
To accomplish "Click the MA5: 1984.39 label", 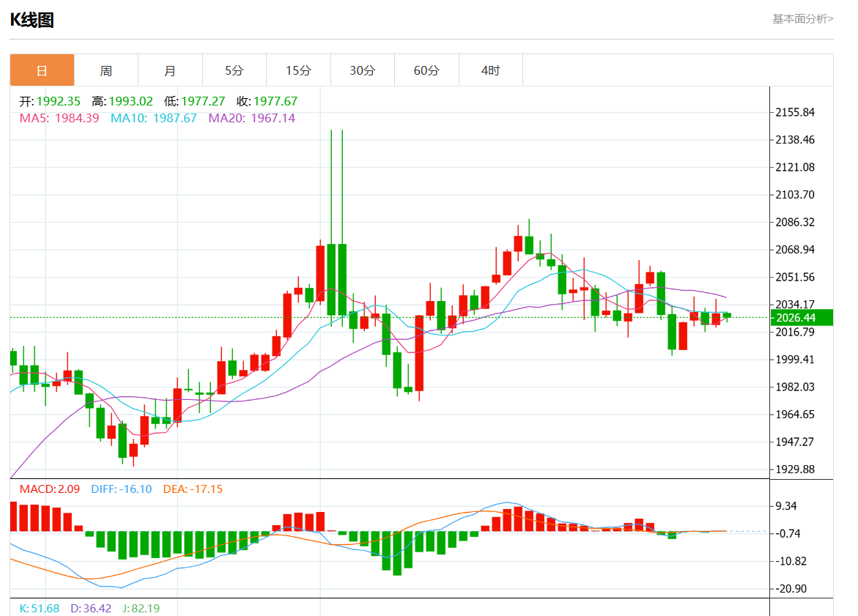I will (59, 118).
